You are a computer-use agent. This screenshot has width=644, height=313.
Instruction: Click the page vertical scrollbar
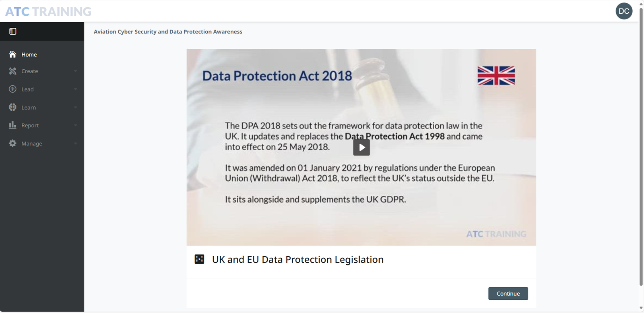coord(641,145)
